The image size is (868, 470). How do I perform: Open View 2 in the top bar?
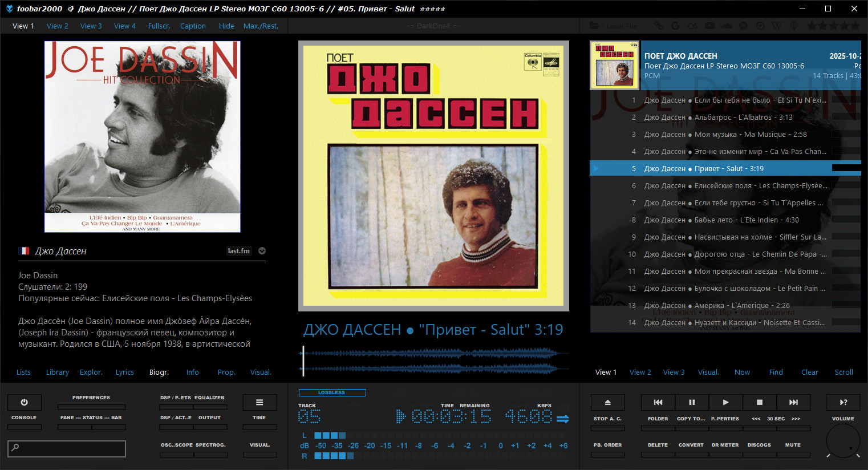57,26
